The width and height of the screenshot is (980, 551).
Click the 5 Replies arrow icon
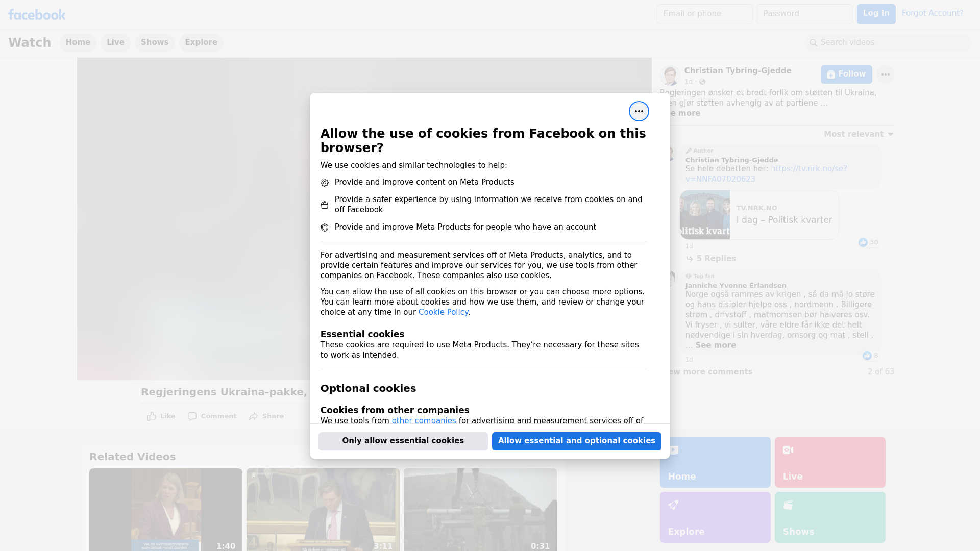pyautogui.click(x=690, y=259)
